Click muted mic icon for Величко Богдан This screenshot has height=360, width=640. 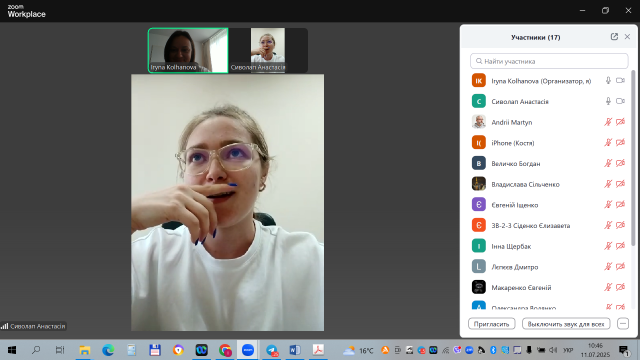[x=608, y=163]
